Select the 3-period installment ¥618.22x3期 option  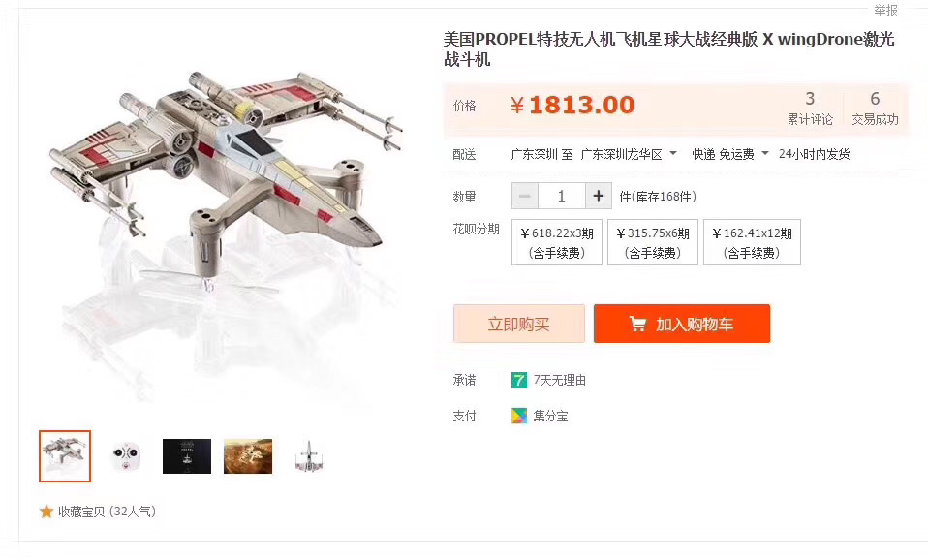tap(557, 242)
